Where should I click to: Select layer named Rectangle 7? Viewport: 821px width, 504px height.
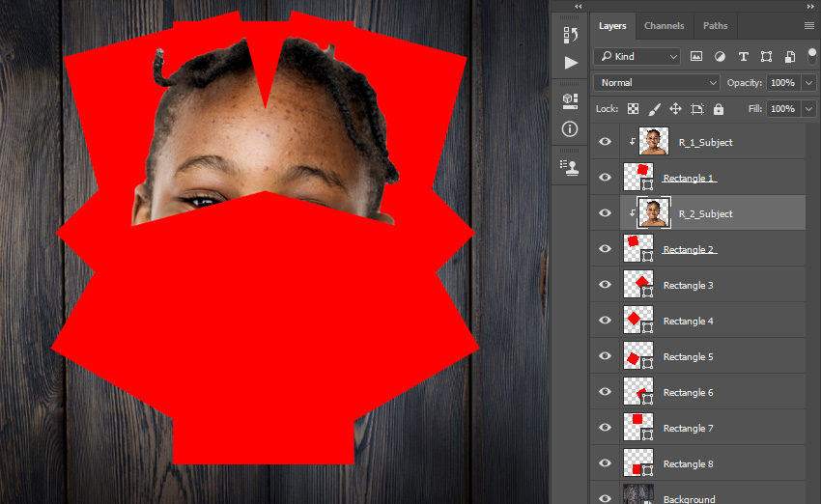(x=688, y=428)
